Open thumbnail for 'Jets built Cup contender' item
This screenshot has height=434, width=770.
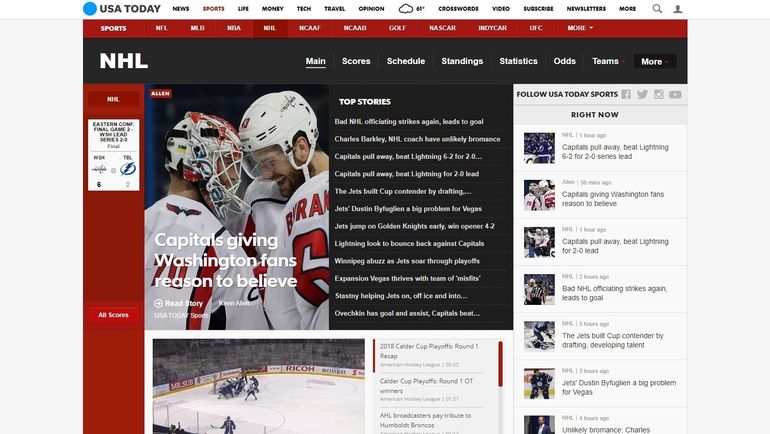coord(539,336)
